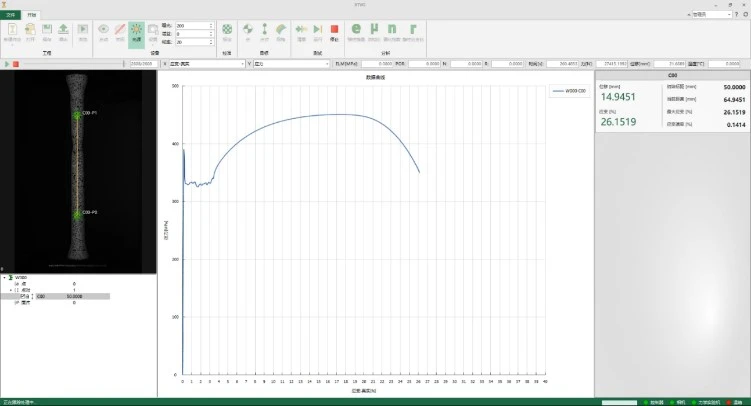The width and height of the screenshot is (751, 406).
Task: Click the displacement value 14.9451
Action: pos(618,97)
